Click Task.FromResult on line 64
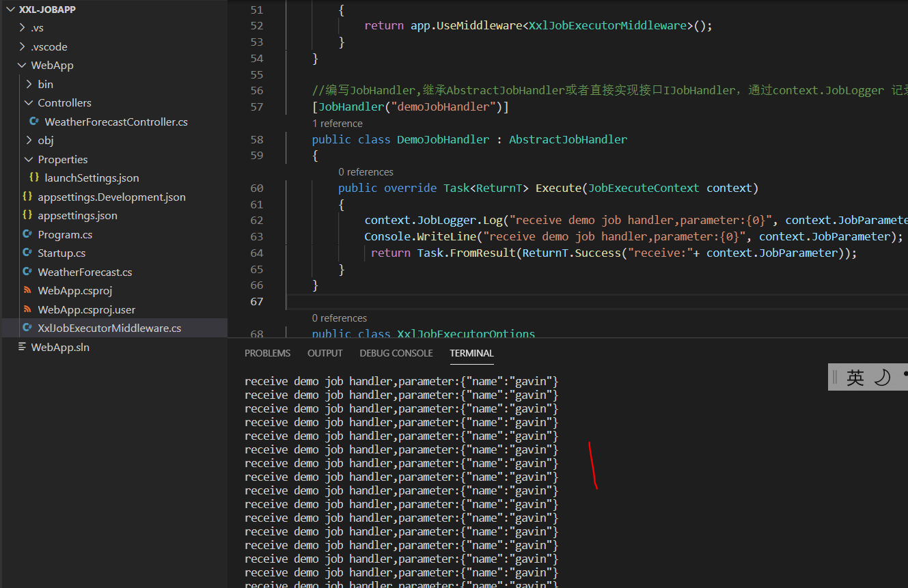This screenshot has height=588, width=908. pyautogui.click(x=467, y=253)
